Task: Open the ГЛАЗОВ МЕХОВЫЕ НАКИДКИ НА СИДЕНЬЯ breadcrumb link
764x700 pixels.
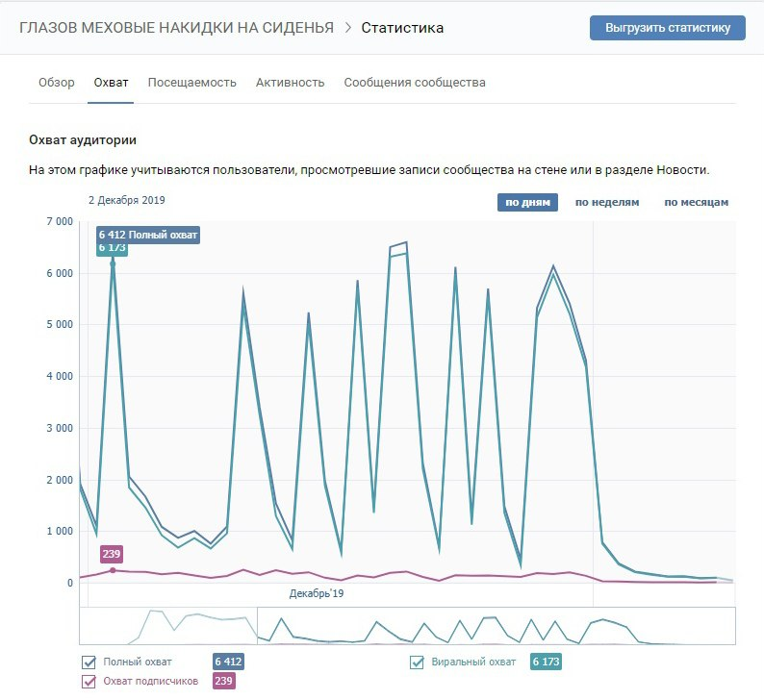Action: (178, 28)
